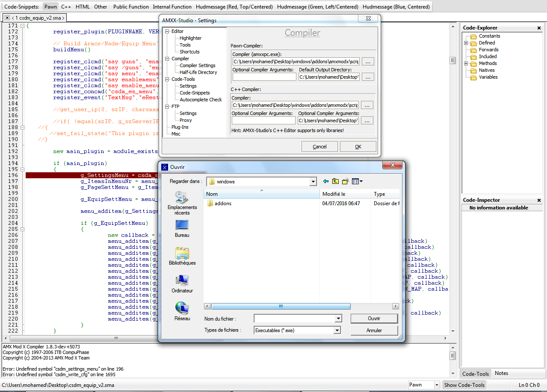Browse for the Default Output Directory
547x392 pixels.
pyautogui.click(x=368, y=77)
